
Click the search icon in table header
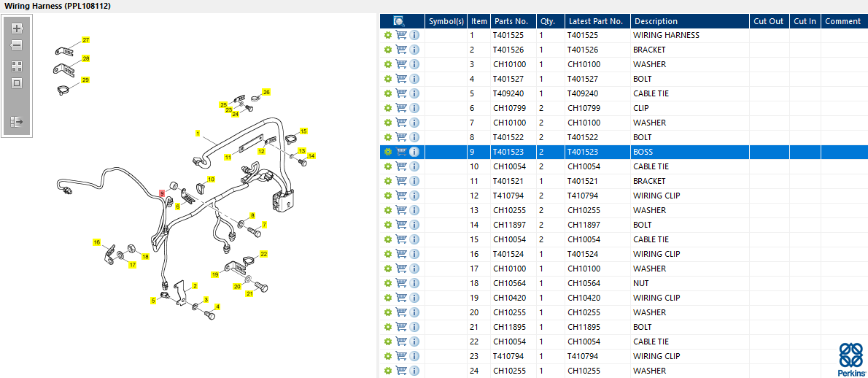click(x=399, y=21)
